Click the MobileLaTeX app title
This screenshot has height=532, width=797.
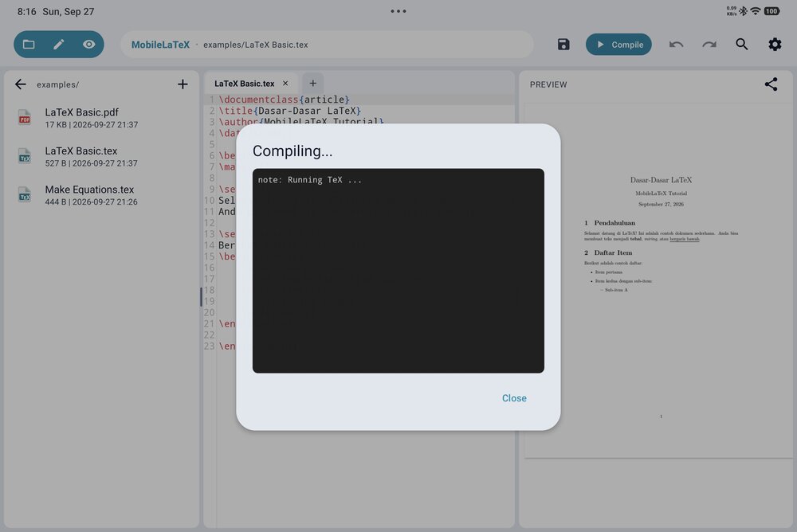(x=160, y=45)
